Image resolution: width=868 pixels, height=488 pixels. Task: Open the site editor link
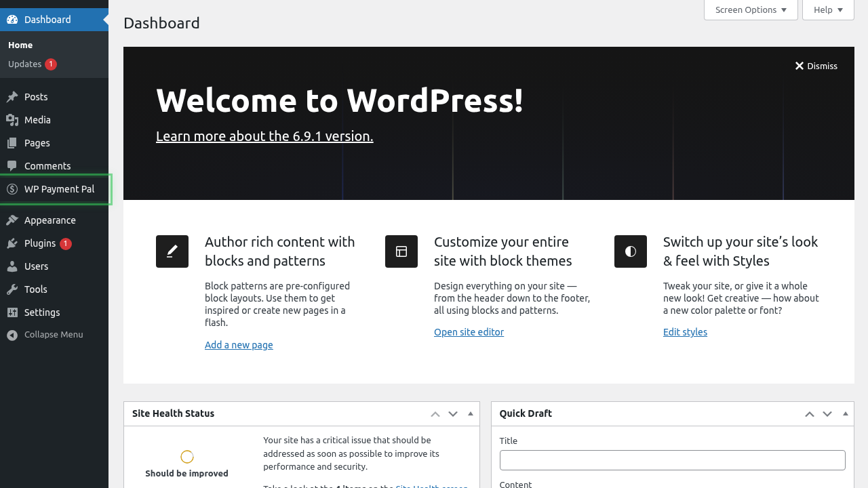pyautogui.click(x=469, y=332)
